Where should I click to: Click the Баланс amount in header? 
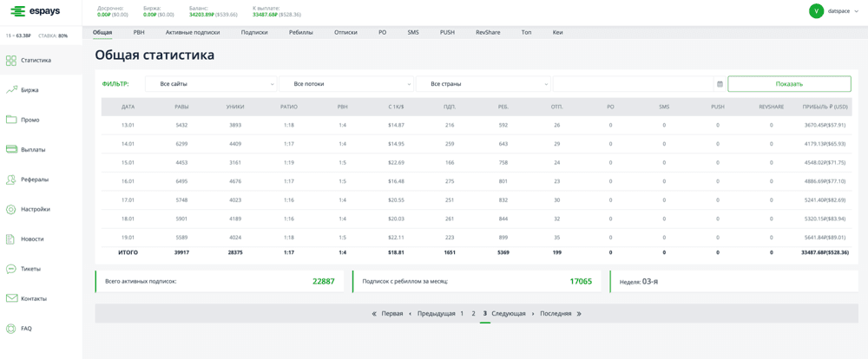pyautogui.click(x=214, y=15)
